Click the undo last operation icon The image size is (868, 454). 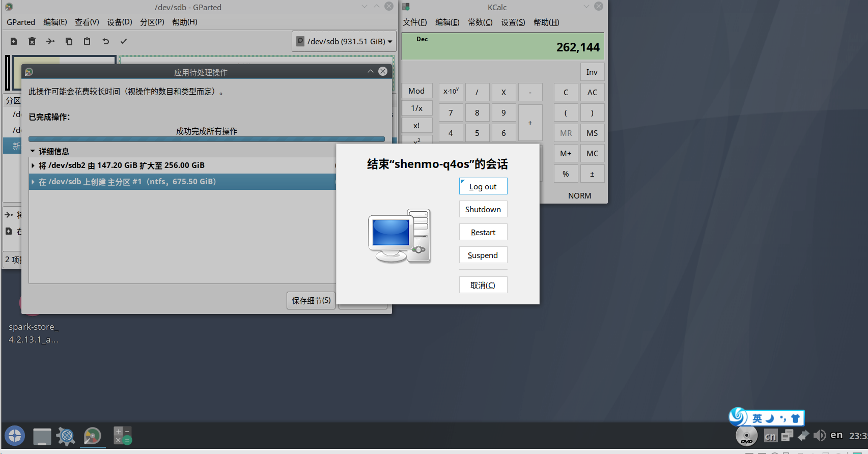pyautogui.click(x=105, y=41)
